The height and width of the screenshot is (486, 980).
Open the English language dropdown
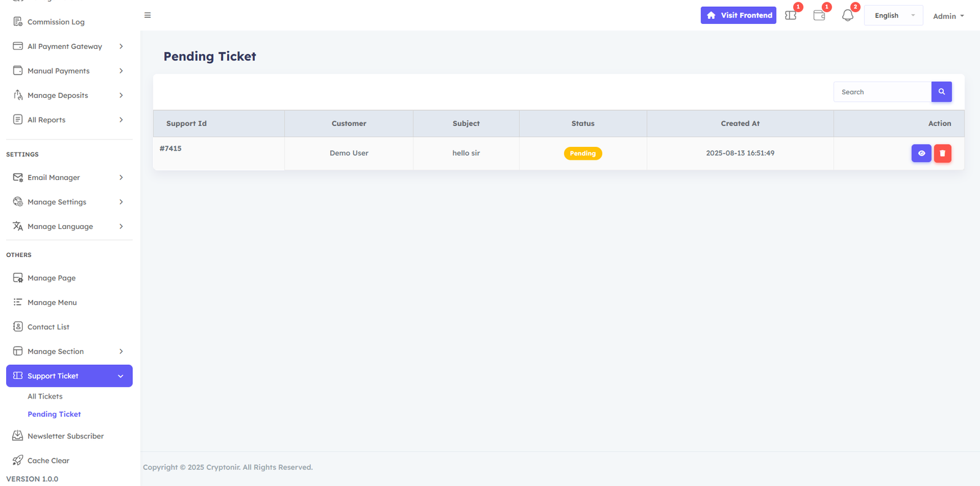[893, 15]
